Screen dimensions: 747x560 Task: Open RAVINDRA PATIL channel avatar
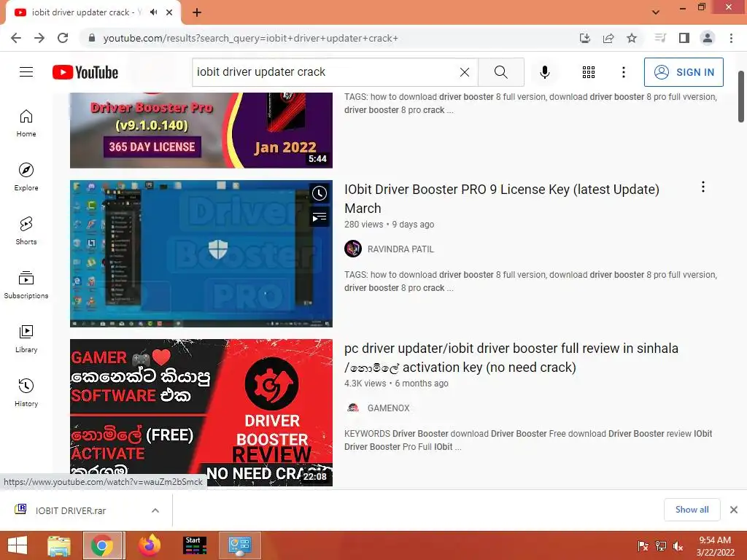click(353, 249)
